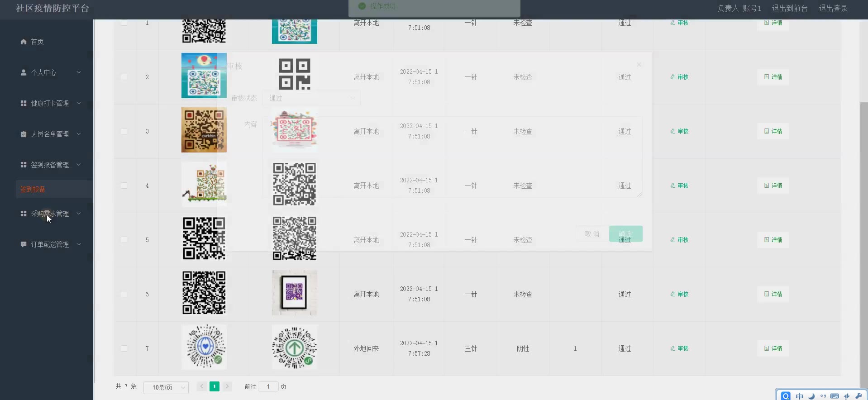Click the 退出到前台 link

[790, 8]
